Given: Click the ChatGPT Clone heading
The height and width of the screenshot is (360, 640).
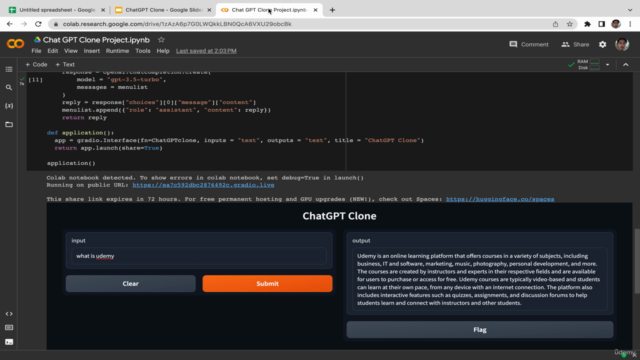Looking at the screenshot, I should (x=339, y=216).
